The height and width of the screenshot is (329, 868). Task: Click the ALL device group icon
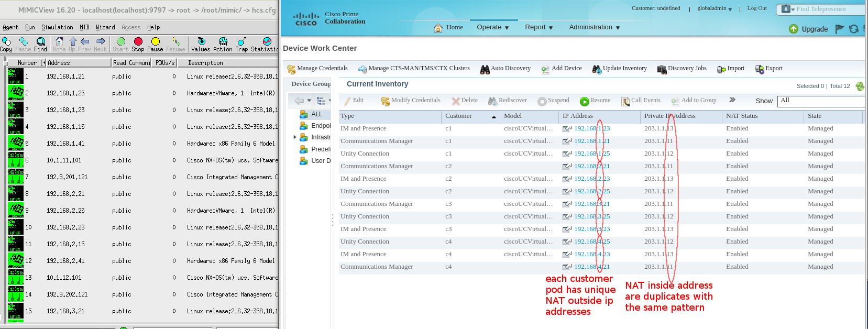coord(303,114)
